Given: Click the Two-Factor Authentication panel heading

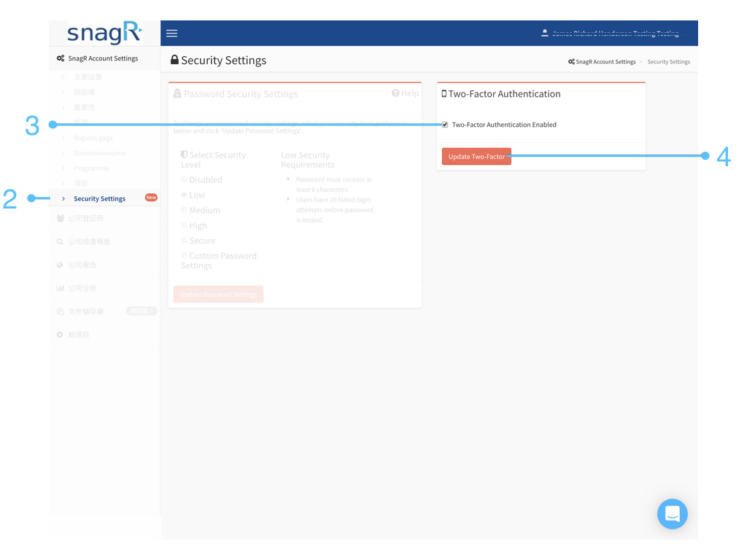Looking at the screenshot, I should [504, 94].
